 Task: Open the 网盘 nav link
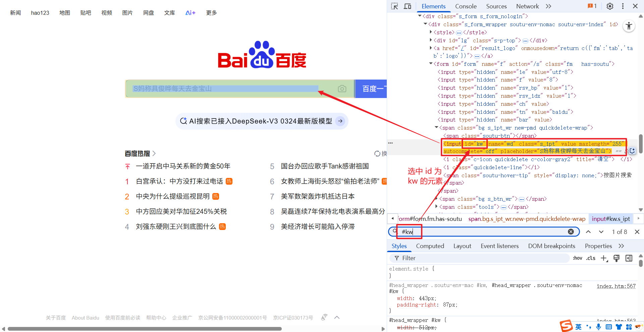point(149,13)
